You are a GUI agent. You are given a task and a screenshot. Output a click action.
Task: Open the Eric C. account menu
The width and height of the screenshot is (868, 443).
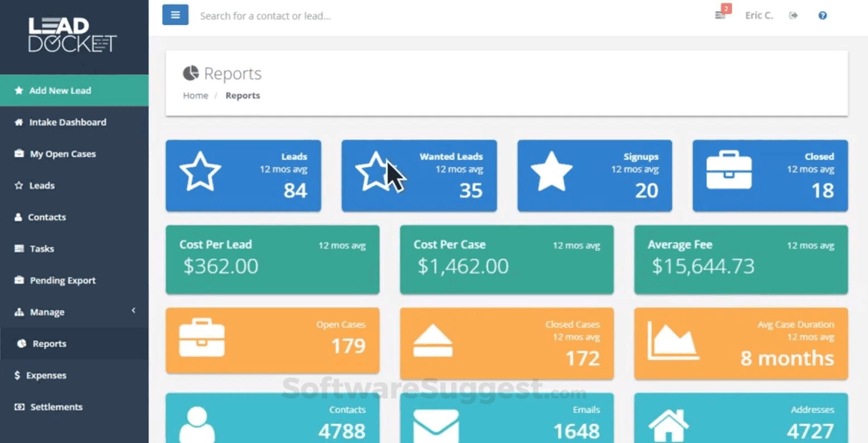(x=759, y=15)
